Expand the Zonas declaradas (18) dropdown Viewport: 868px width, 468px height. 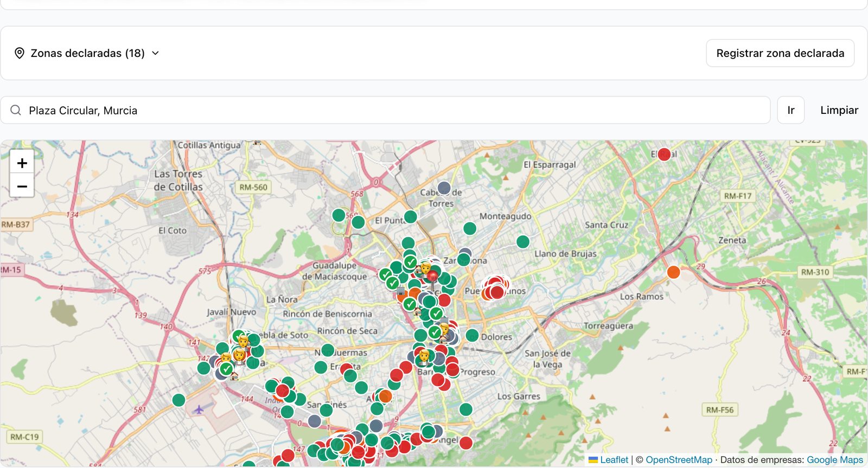click(x=87, y=53)
